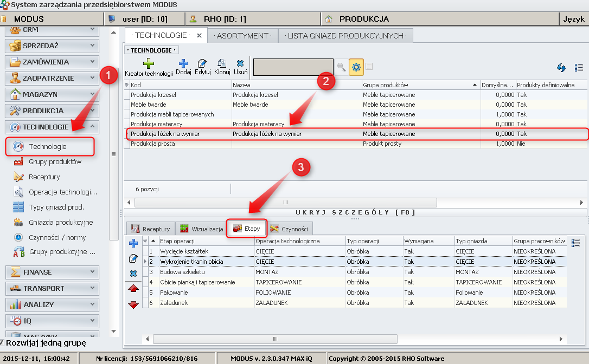Collapse the TECHNOLOGIE sidebar group
Screen dimensions: 589x364
coord(52,127)
